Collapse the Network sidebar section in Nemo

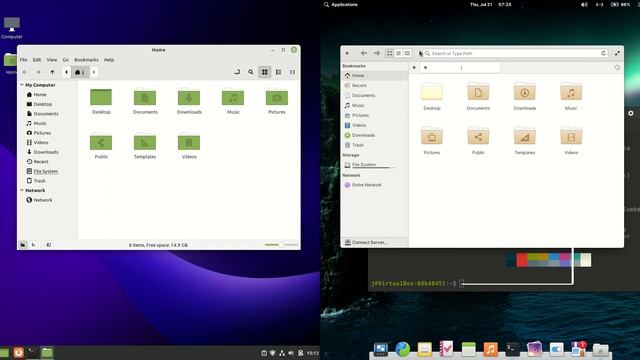pyautogui.click(x=22, y=190)
